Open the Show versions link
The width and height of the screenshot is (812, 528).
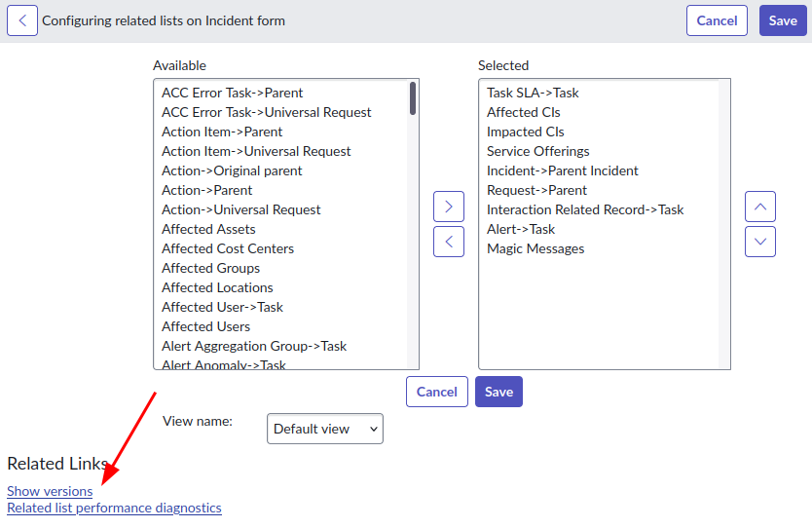[50, 491]
